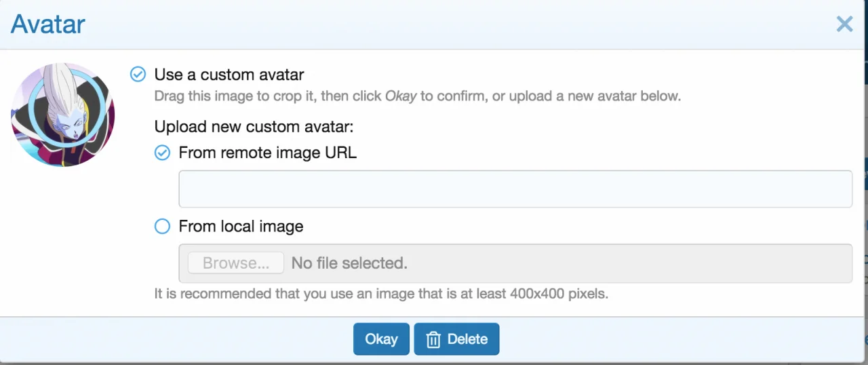
Task: Enable the From local image option label
Action: pos(241,226)
